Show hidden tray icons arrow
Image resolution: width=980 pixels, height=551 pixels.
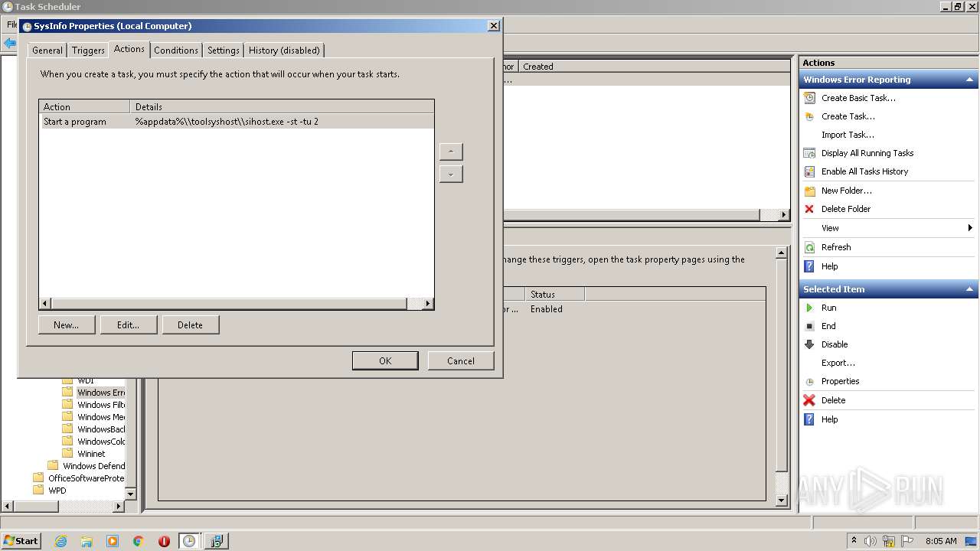[854, 541]
